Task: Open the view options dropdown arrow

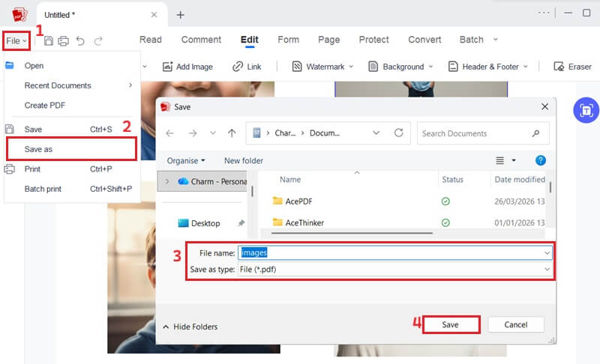Action: tap(514, 160)
